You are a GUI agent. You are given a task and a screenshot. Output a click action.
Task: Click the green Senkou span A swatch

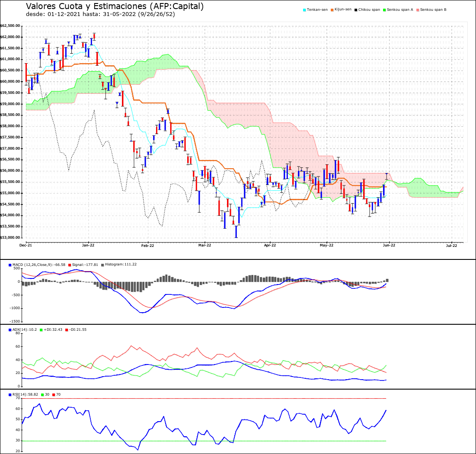384,10
